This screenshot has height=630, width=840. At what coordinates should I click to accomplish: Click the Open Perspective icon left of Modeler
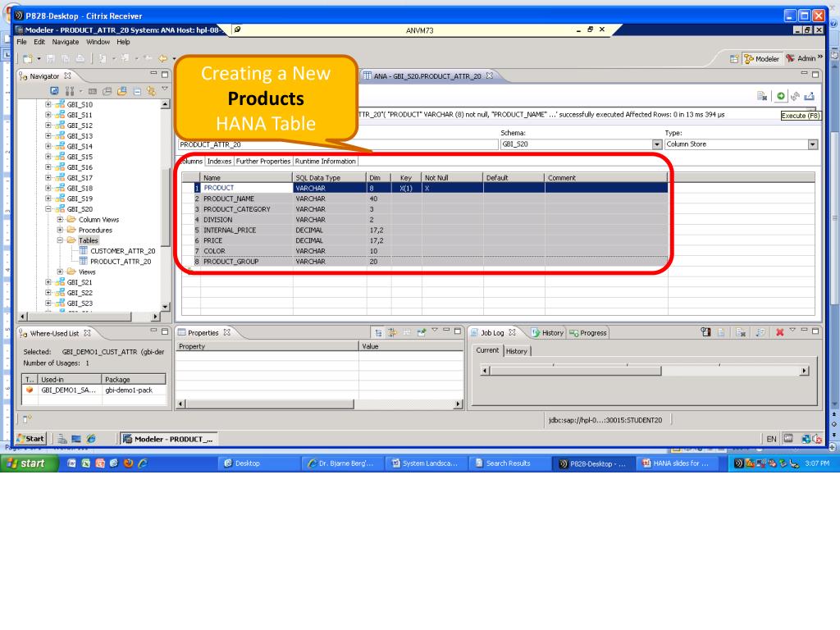pos(734,58)
